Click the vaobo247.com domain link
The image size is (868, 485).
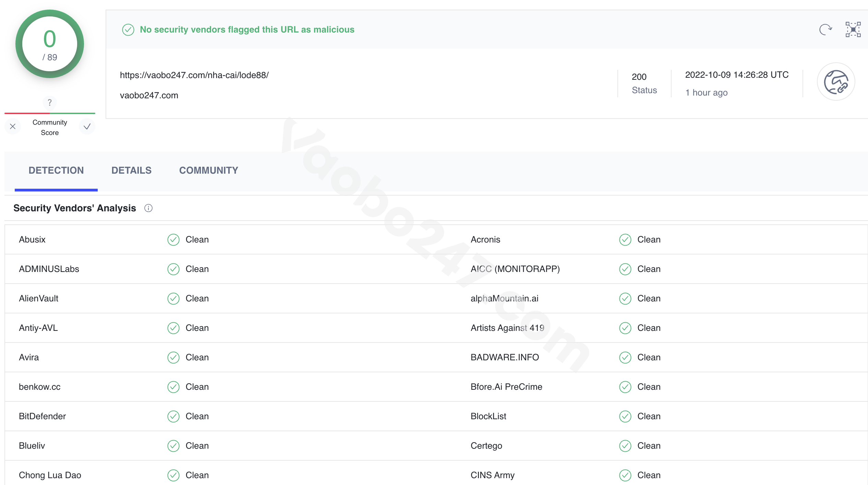pyautogui.click(x=149, y=95)
